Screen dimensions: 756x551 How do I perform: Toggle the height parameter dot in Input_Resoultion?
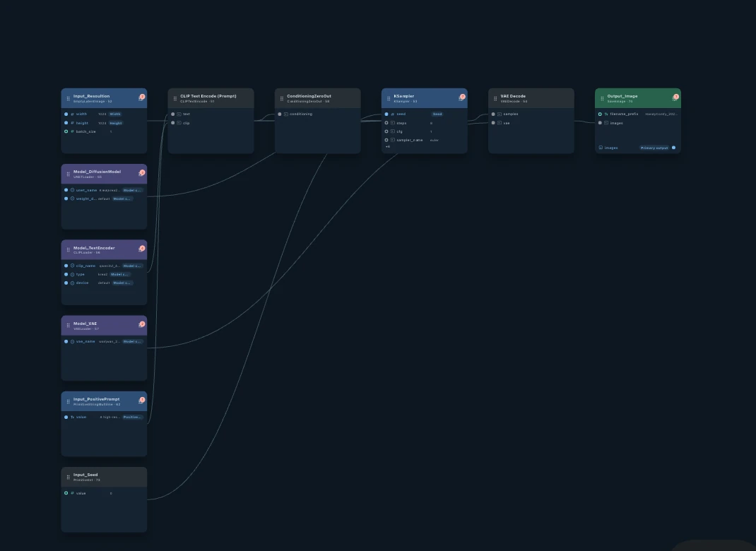pos(66,123)
